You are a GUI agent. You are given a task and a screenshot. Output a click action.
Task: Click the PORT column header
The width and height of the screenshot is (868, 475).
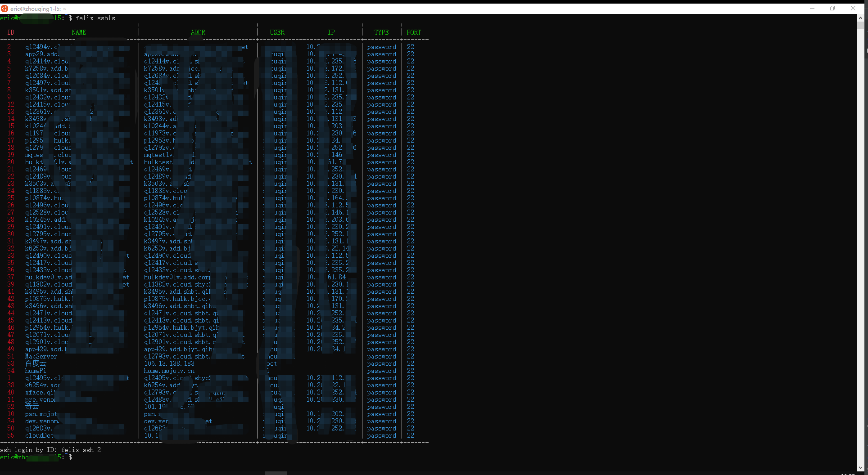point(414,32)
